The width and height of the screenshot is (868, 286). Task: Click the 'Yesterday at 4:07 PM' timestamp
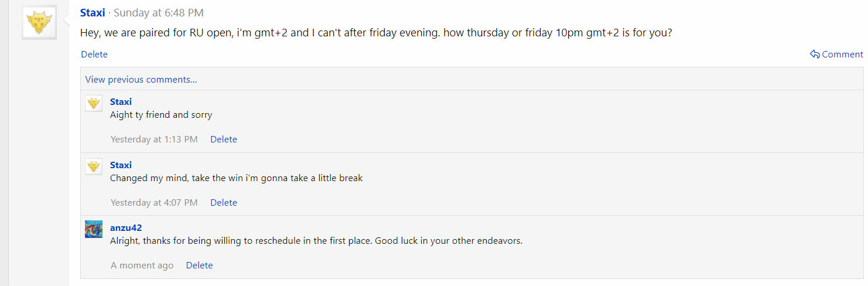(x=154, y=203)
